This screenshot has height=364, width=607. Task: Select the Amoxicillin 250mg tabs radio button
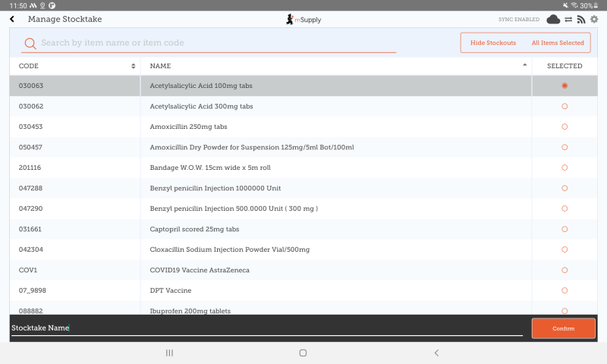565,127
